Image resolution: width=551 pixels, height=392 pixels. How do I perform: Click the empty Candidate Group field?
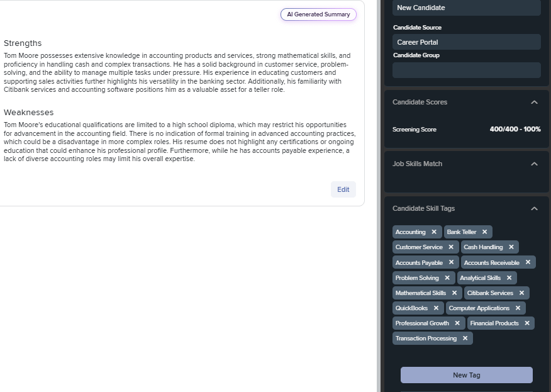466,70
